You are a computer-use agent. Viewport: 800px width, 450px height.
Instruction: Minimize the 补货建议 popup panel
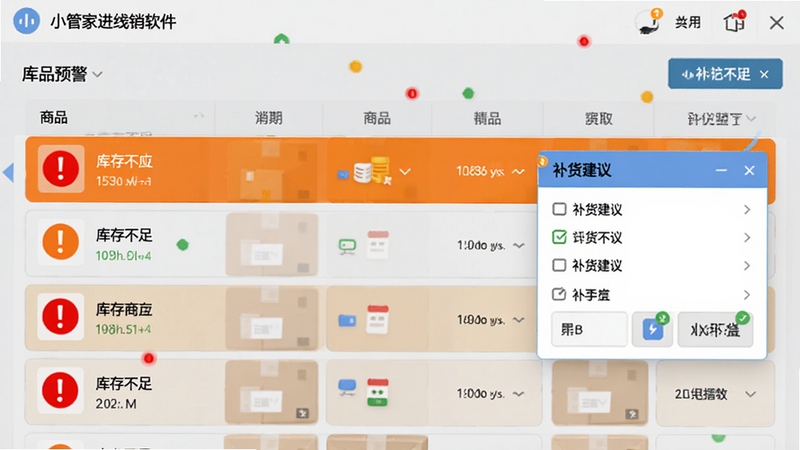tap(721, 170)
